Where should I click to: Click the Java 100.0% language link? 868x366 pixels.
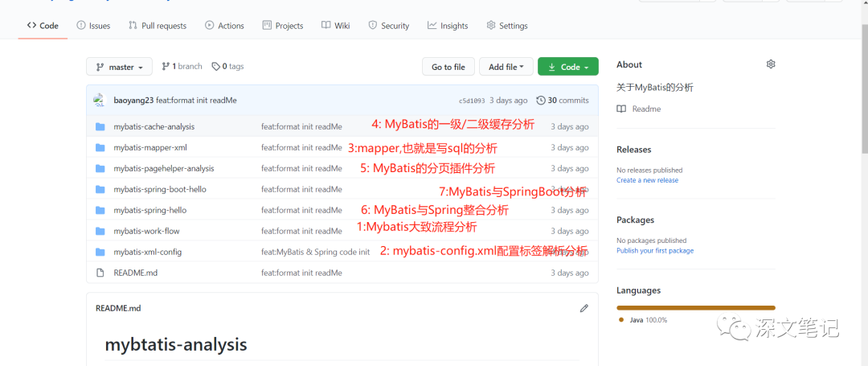(x=649, y=320)
